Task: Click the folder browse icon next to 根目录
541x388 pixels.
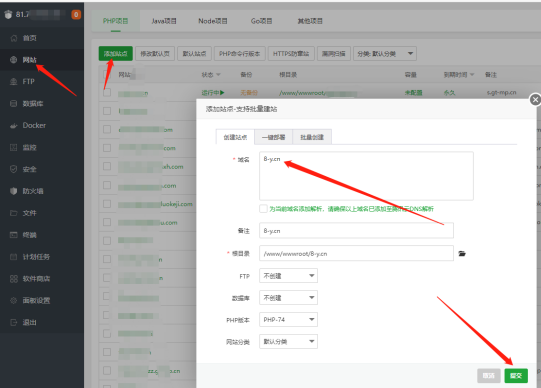Action: (462, 253)
